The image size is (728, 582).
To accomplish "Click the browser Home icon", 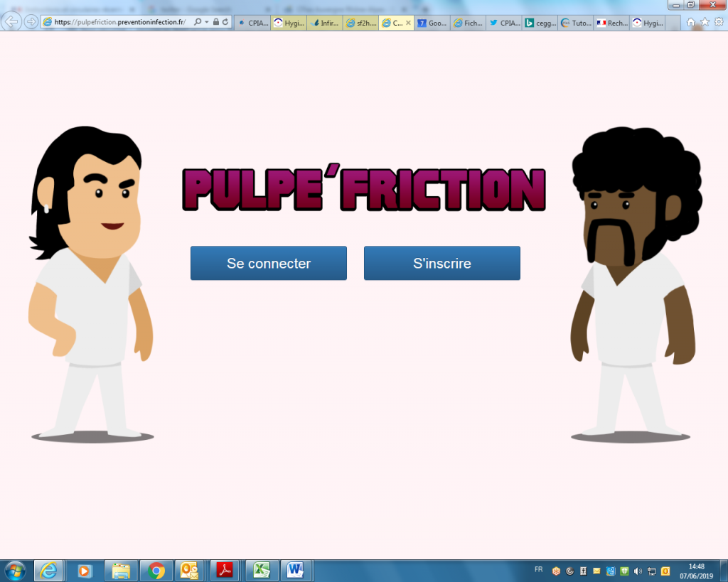I will [691, 22].
